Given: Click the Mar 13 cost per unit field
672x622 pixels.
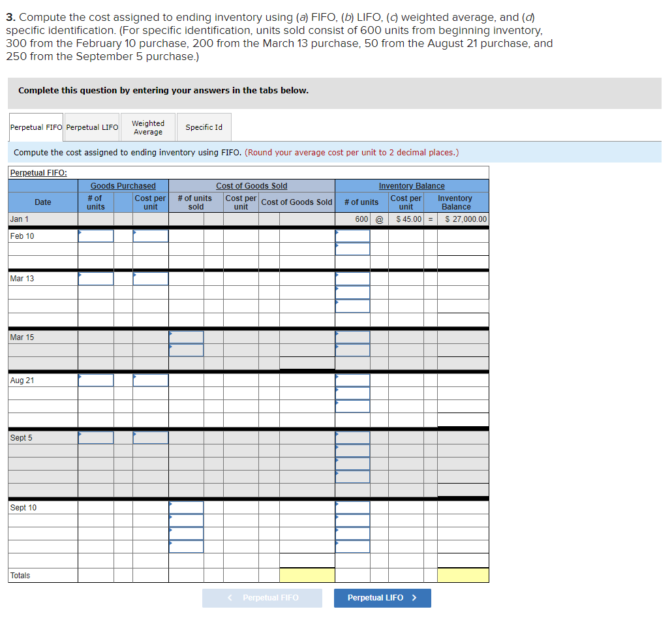Looking at the screenshot, I should pos(151,278).
